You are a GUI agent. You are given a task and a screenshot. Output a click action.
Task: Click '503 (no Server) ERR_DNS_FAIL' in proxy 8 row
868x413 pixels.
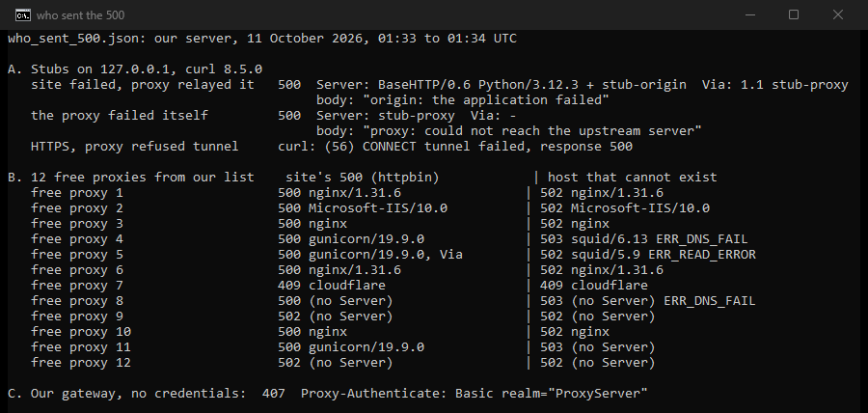pyautogui.click(x=648, y=301)
